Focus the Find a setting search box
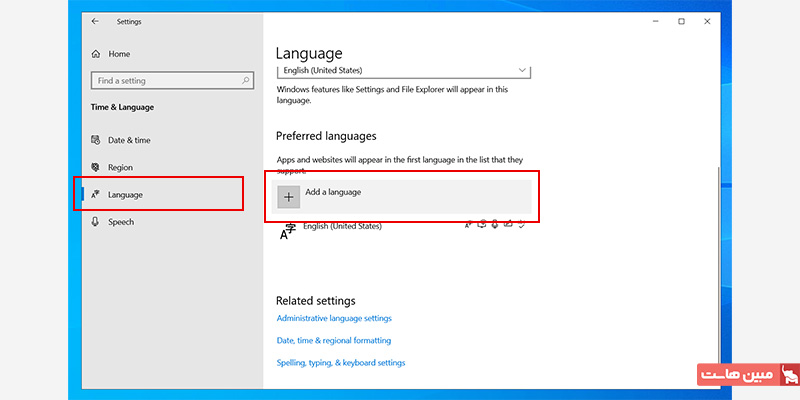800x400 pixels. tap(172, 81)
